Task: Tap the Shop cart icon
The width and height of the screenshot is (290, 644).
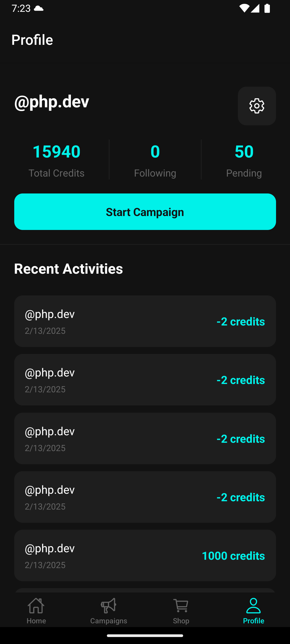Action: pyautogui.click(x=181, y=606)
